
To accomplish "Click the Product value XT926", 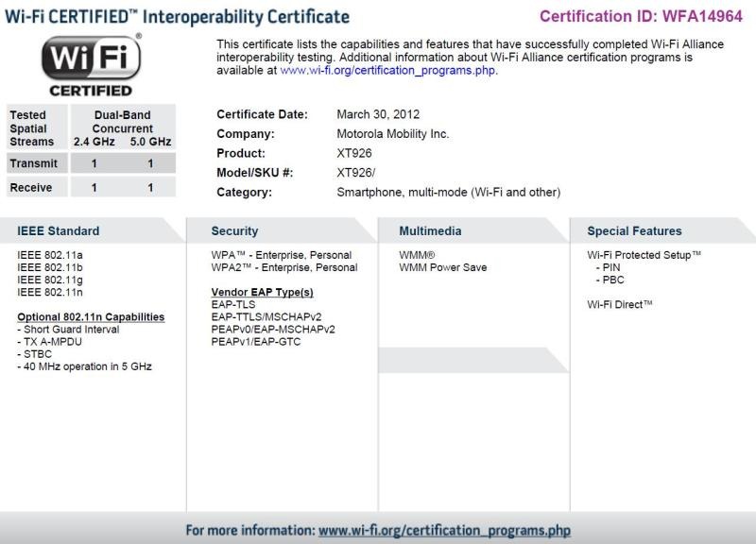I will (354, 153).
